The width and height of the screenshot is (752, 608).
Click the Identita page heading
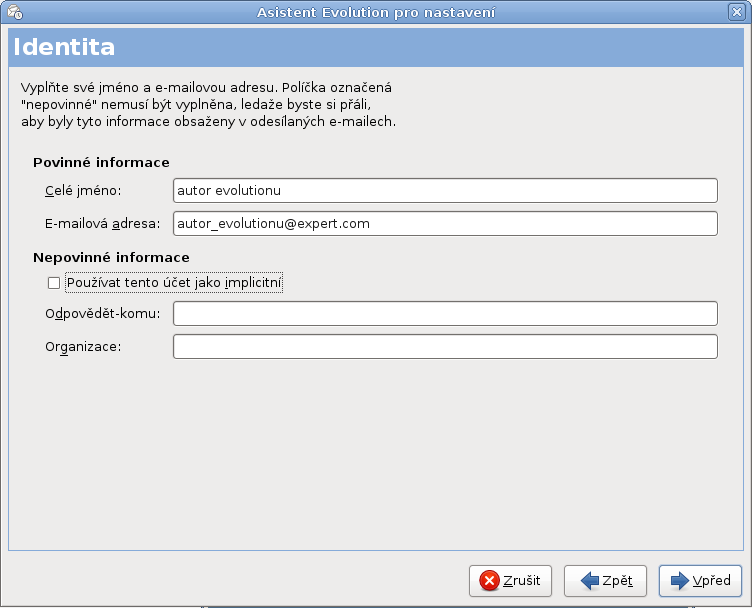coord(64,47)
